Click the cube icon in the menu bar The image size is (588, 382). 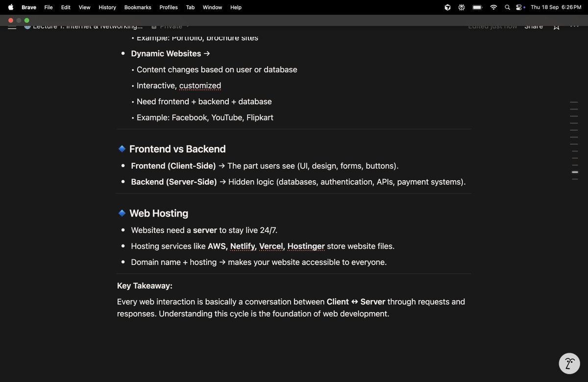(447, 7)
